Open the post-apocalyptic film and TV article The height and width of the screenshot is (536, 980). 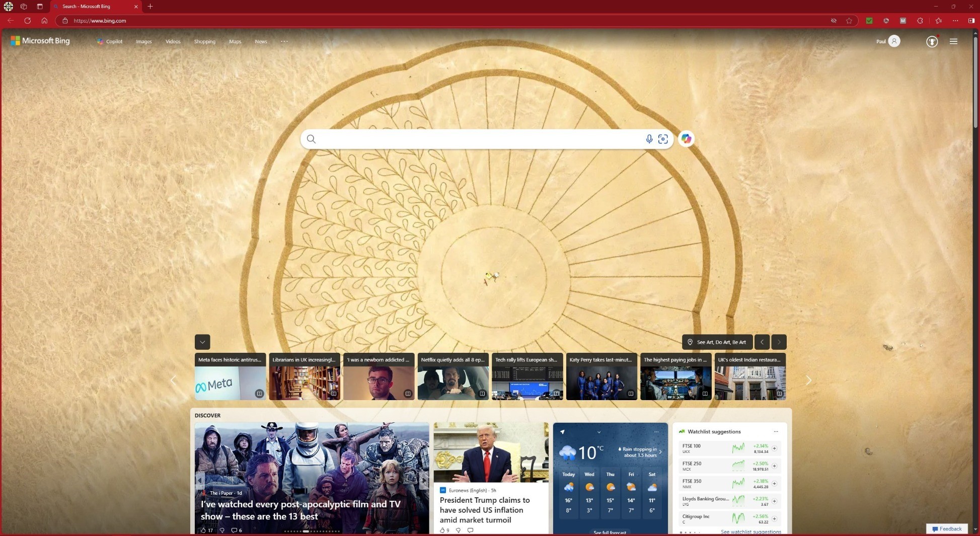(x=301, y=510)
